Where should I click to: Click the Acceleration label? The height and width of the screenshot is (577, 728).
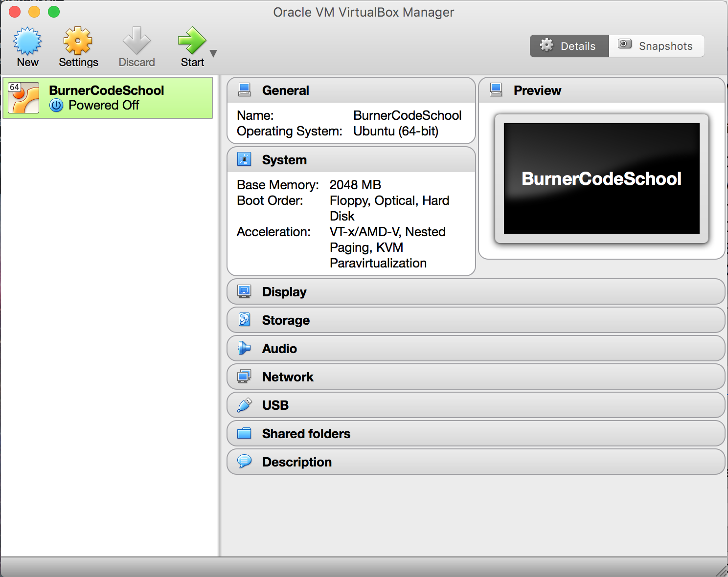pos(273,232)
